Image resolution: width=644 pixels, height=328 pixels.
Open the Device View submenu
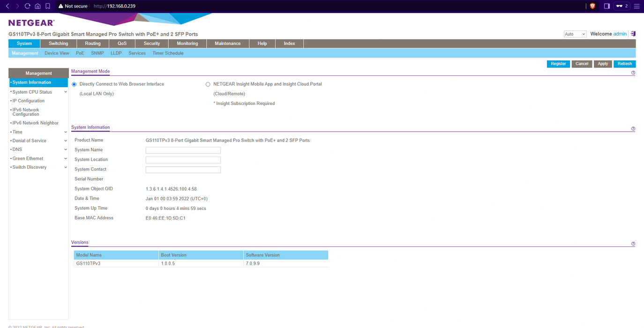[57, 53]
